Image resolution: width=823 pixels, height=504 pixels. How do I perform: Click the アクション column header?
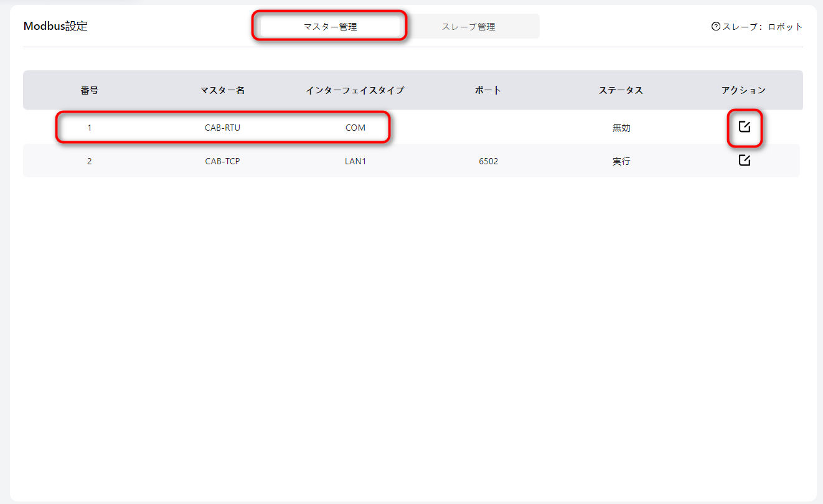743,90
